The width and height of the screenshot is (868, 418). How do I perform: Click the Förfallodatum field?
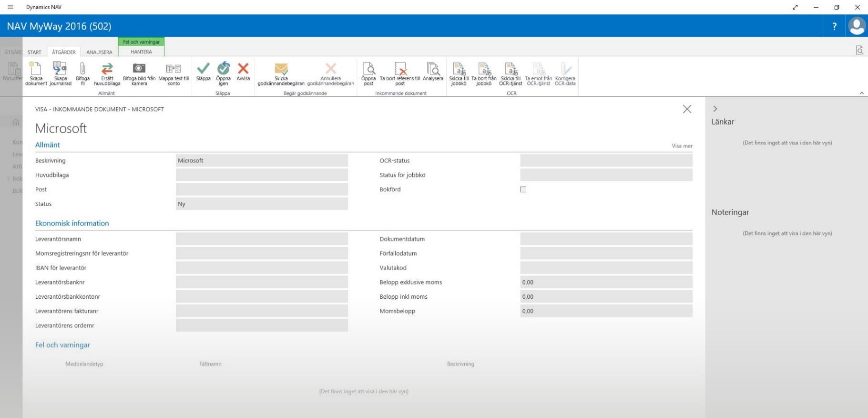tap(606, 253)
